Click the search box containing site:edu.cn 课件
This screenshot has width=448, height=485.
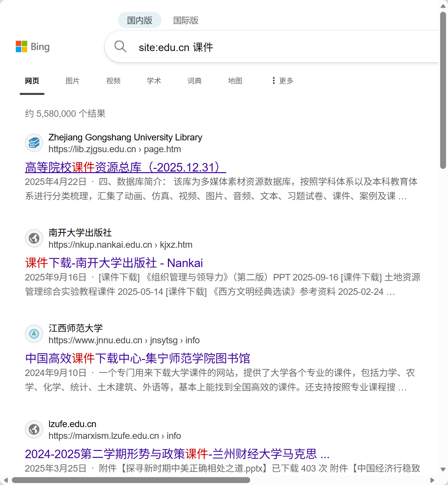coord(272,47)
